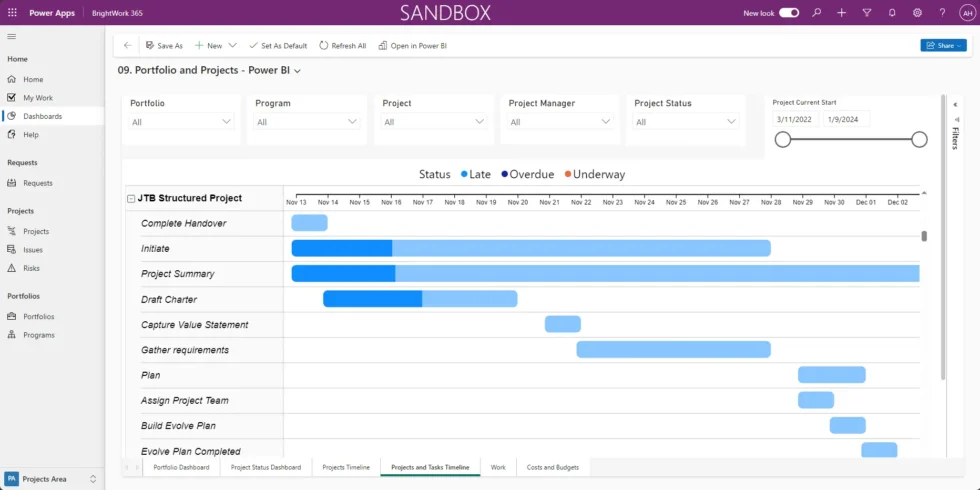980x490 pixels.
Task: Collapse the JTB Structured Project group
Action: pyautogui.click(x=131, y=198)
